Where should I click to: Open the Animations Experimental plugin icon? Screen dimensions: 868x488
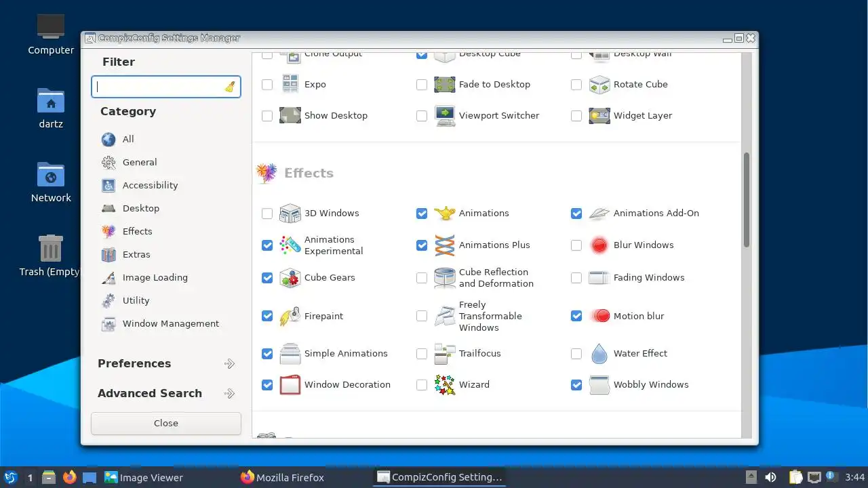coord(290,245)
